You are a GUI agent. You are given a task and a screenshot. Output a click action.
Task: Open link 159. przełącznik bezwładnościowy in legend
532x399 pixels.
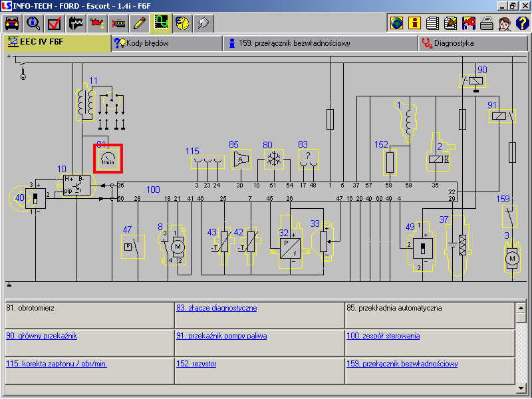[402, 364]
